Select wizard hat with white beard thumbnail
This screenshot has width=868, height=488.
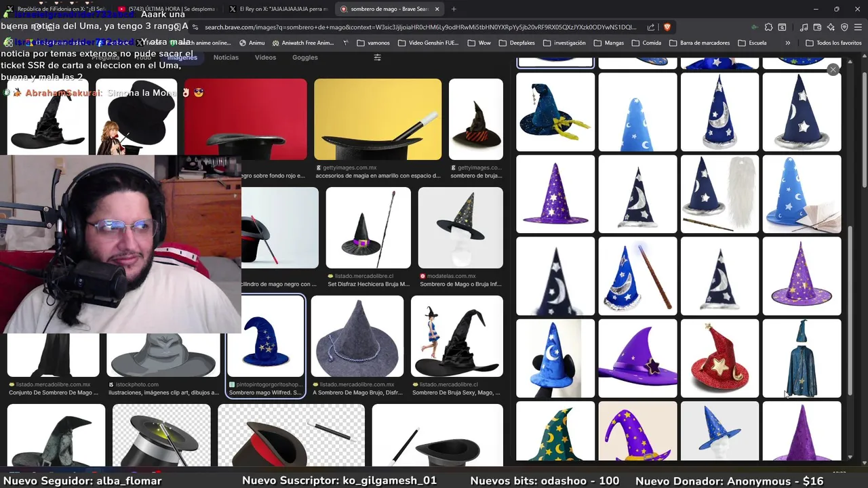(x=719, y=194)
